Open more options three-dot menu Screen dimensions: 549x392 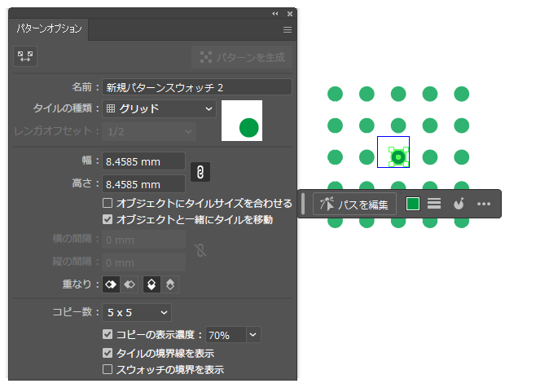pyautogui.click(x=484, y=204)
